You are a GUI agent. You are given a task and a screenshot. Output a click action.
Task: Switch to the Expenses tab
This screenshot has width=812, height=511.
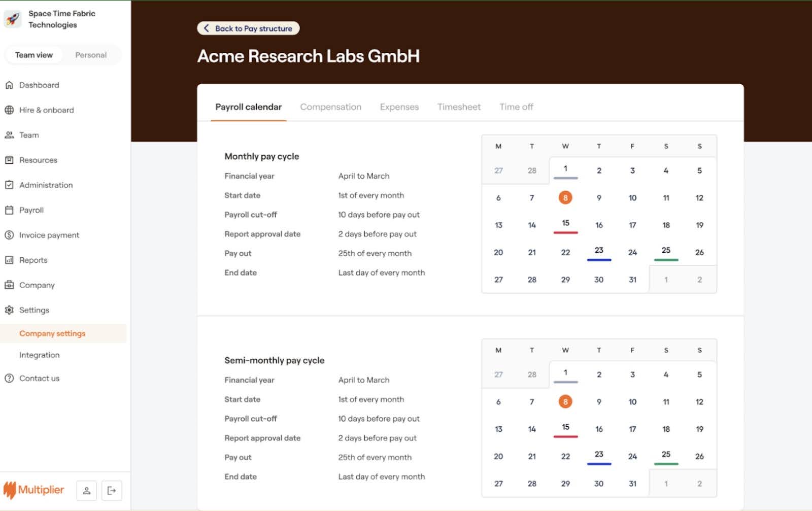point(399,107)
